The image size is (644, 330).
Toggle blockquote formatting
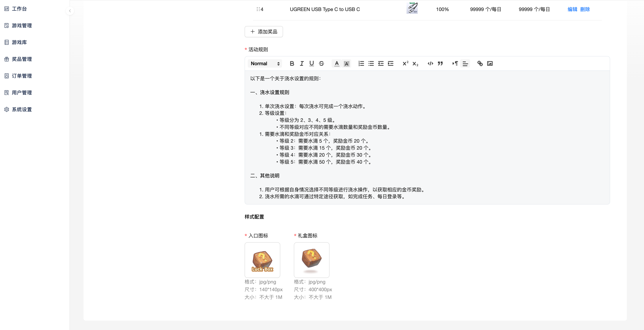point(440,64)
